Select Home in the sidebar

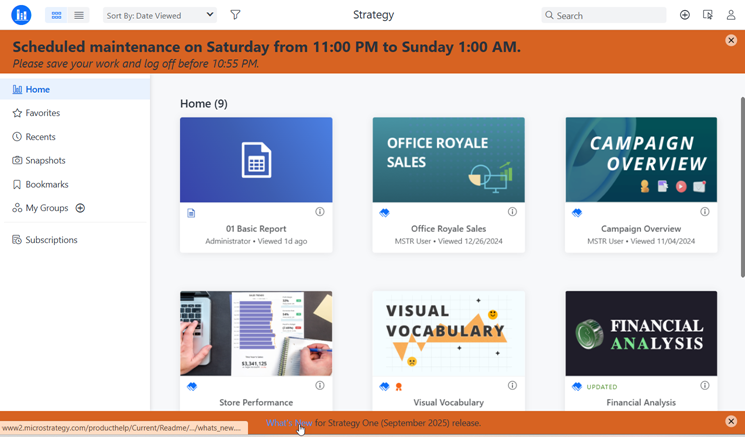(x=75, y=89)
